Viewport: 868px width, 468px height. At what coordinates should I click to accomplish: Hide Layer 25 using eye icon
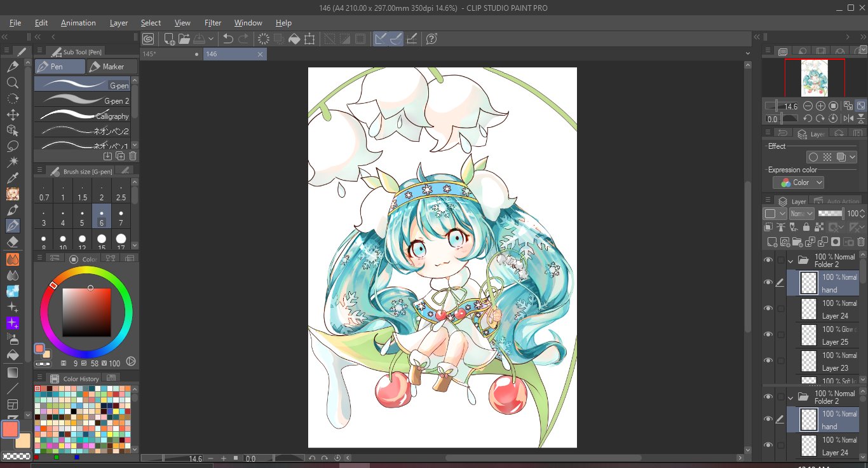(x=768, y=334)
